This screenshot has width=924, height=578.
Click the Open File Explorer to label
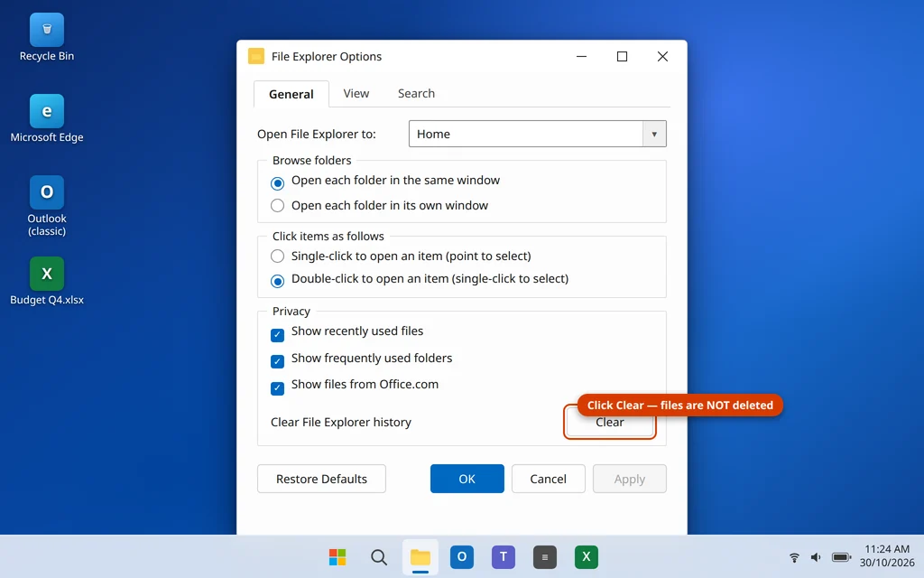coord(317,134)
